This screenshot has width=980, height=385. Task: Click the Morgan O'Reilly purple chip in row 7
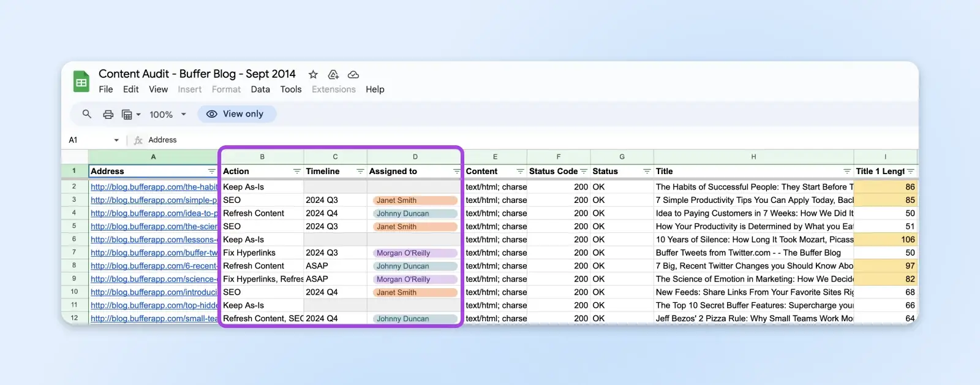pos(415,253)
